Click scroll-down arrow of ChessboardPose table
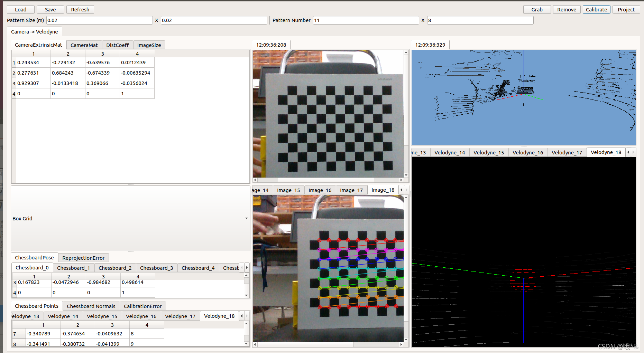The width and height of the screenshot is (644, 353). click(246, 295)
